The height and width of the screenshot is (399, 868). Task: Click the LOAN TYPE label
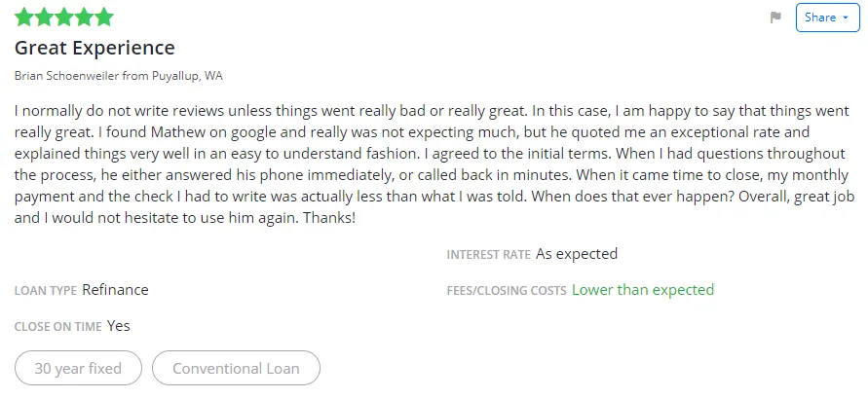pyautogui.click(x=46, y=291)
